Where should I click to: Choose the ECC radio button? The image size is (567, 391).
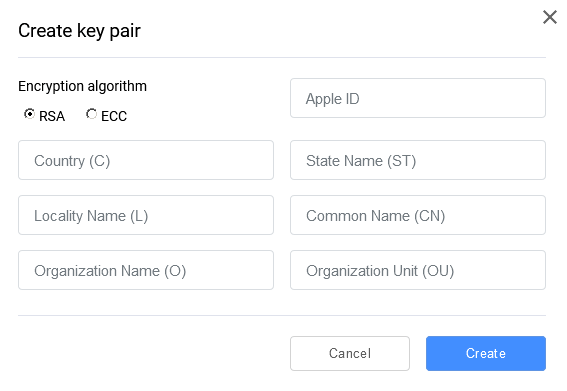(91, 114)
